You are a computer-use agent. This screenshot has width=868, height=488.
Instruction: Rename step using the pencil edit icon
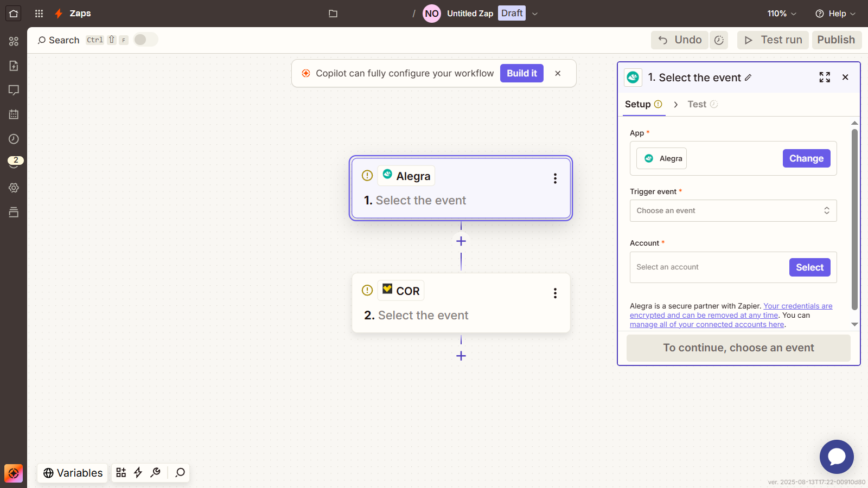pos(748,78)
